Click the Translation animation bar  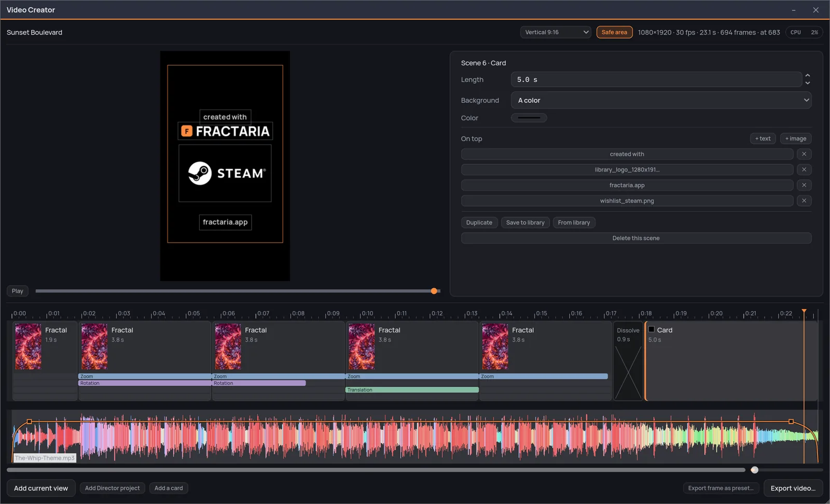412,390
